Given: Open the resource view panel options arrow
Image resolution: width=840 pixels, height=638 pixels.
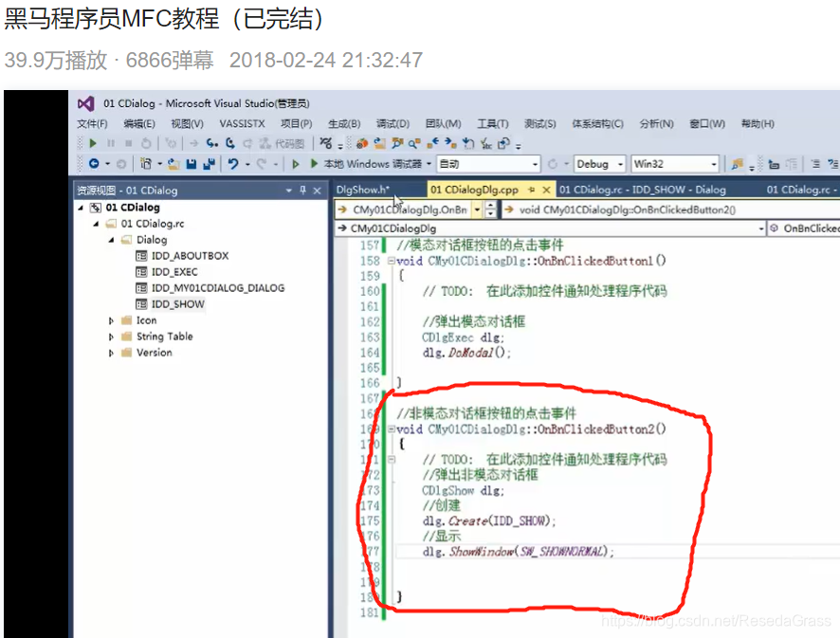Looking at the screenshot, I should point(289,191).
